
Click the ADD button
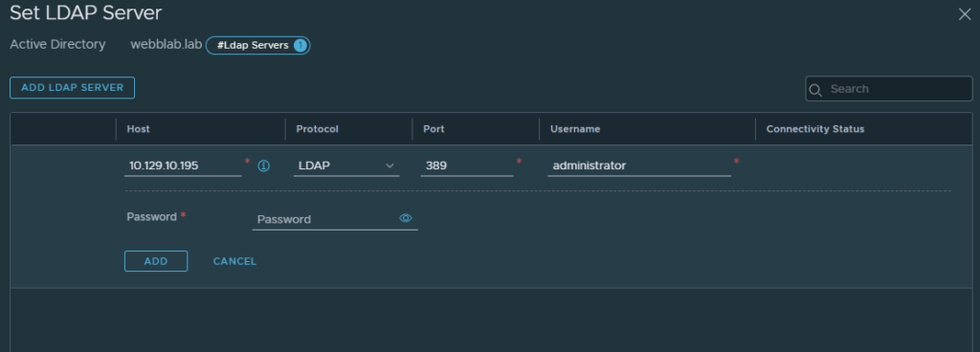156,261
